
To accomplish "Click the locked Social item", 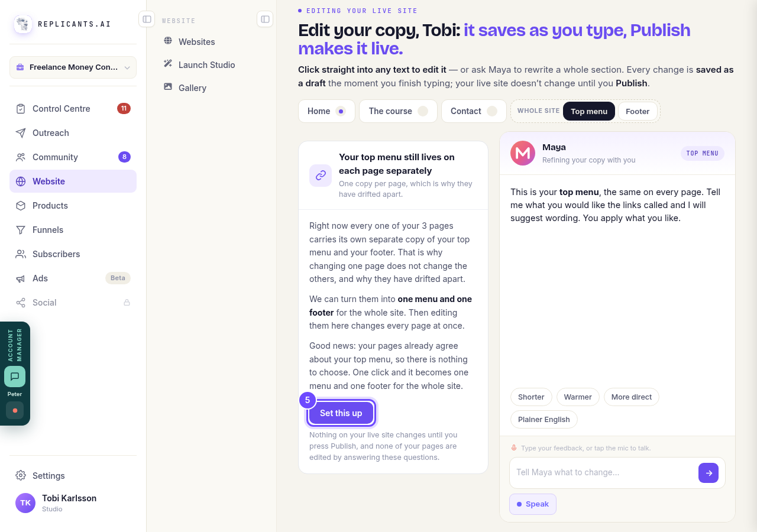I will (73, 302).
